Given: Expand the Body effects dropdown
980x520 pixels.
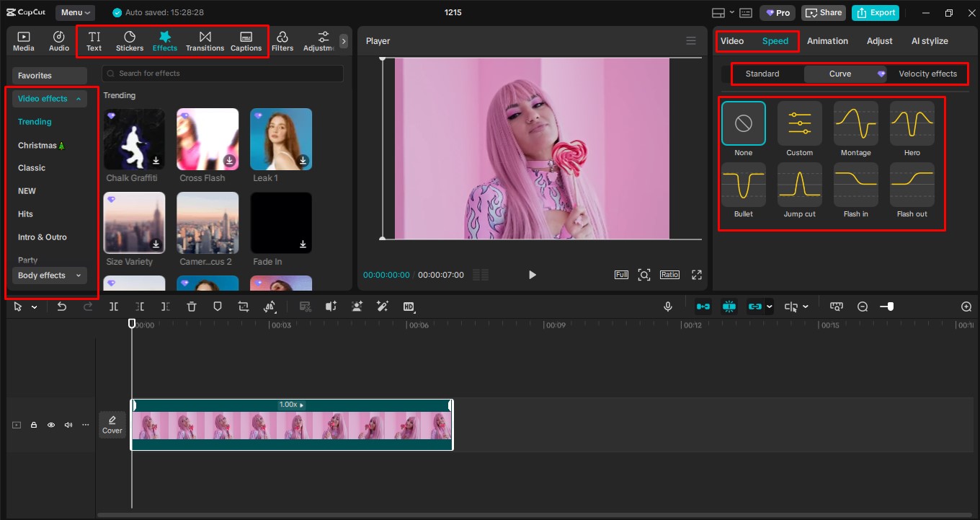Looking at the screenshot, I should tap(49, 275).
